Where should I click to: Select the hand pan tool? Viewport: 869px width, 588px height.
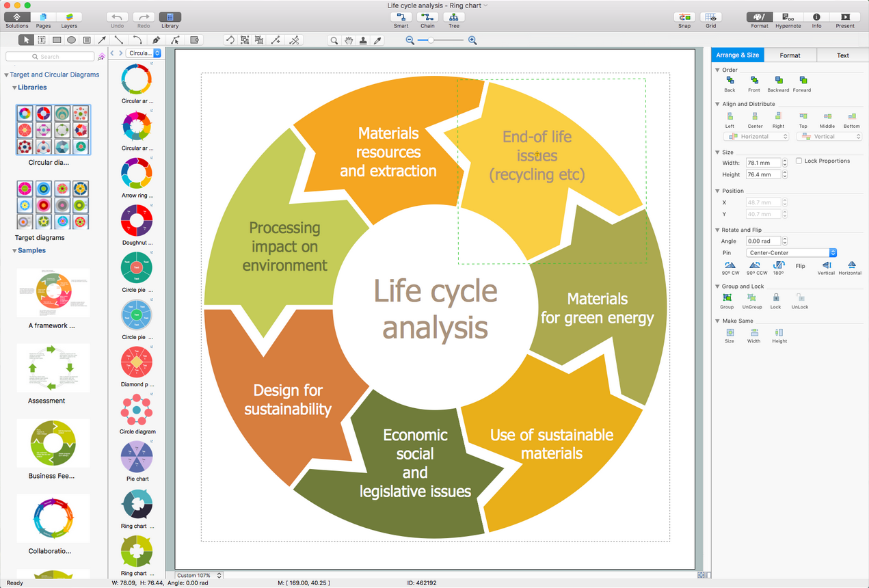click(x=348, y=40)
